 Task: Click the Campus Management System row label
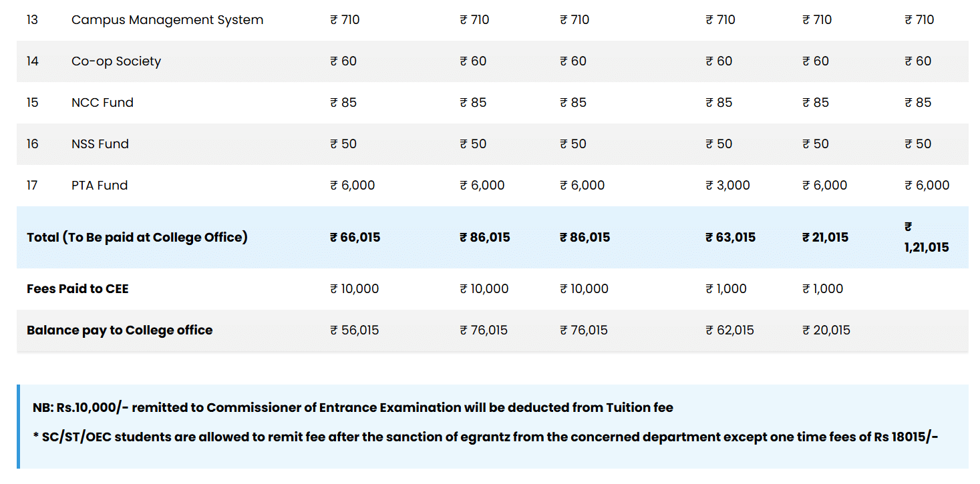(x=167, y=20)
